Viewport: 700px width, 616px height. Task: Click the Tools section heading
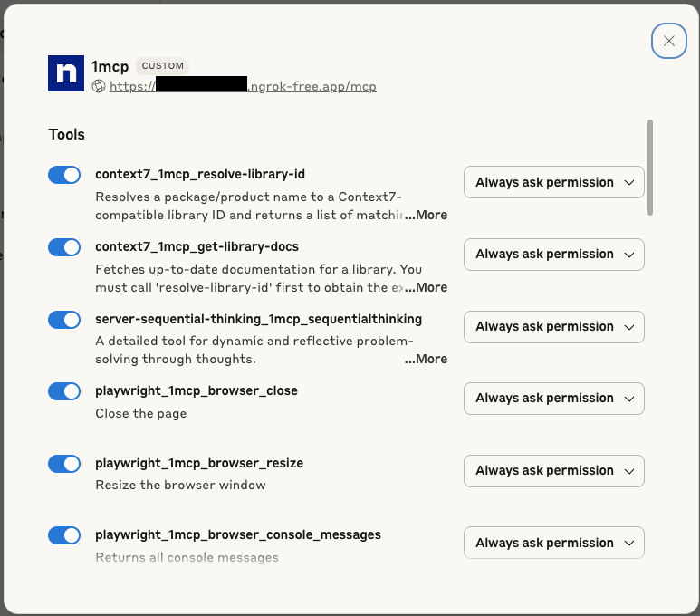pos(66,134)
